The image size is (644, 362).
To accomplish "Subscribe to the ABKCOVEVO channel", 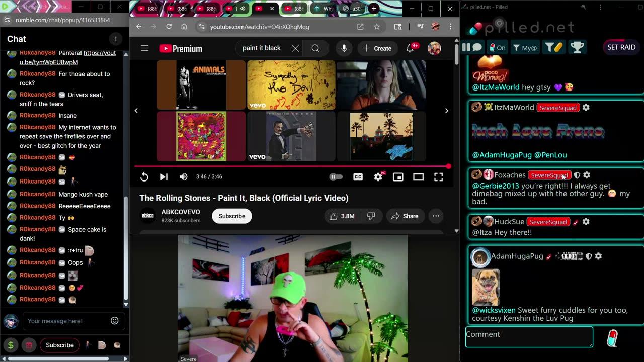I will coord(232,216).
